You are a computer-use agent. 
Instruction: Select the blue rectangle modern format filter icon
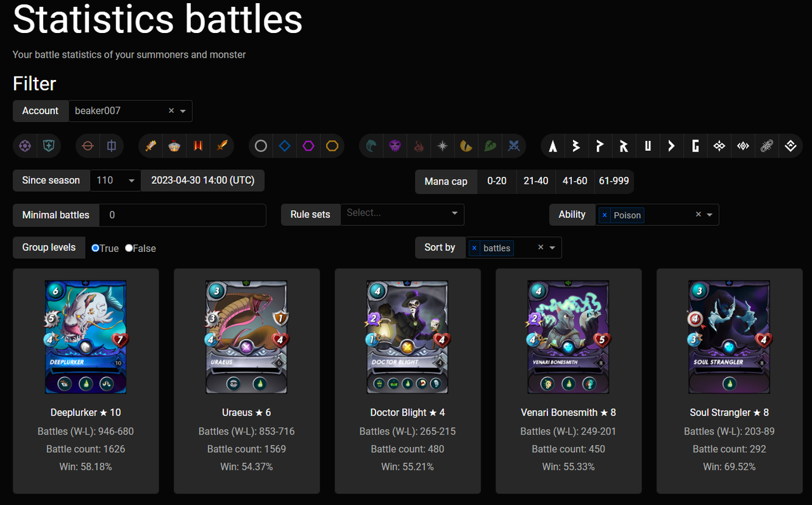[112, 146]
